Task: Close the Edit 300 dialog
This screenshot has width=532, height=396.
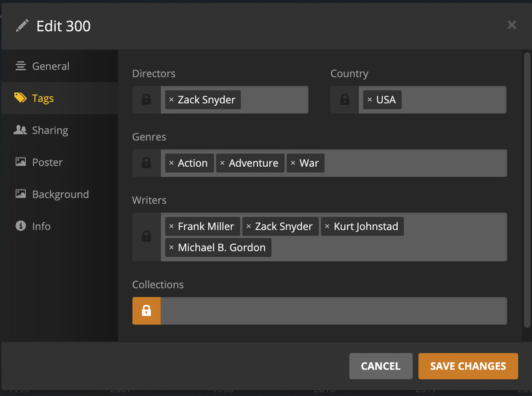Action: coord(512,25)
